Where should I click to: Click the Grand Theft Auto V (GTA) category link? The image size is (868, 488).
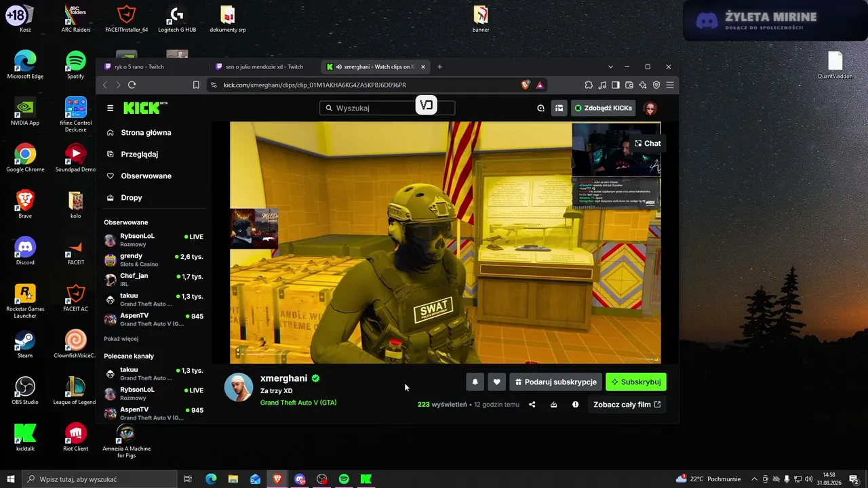click(298, 403)
